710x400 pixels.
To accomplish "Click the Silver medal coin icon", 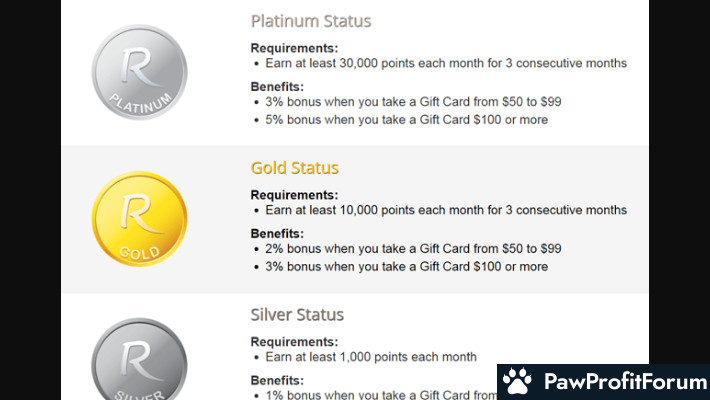I will 139,359.
